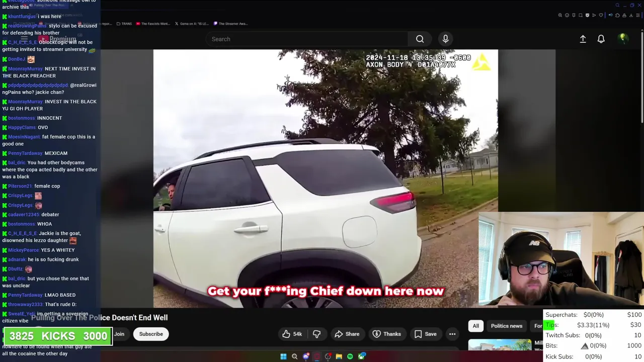The height and width of the screenshot is (362, 644).
Task: Click chat username 'Piterson21'
Action: pyautogui.click(x=20, y=186)
